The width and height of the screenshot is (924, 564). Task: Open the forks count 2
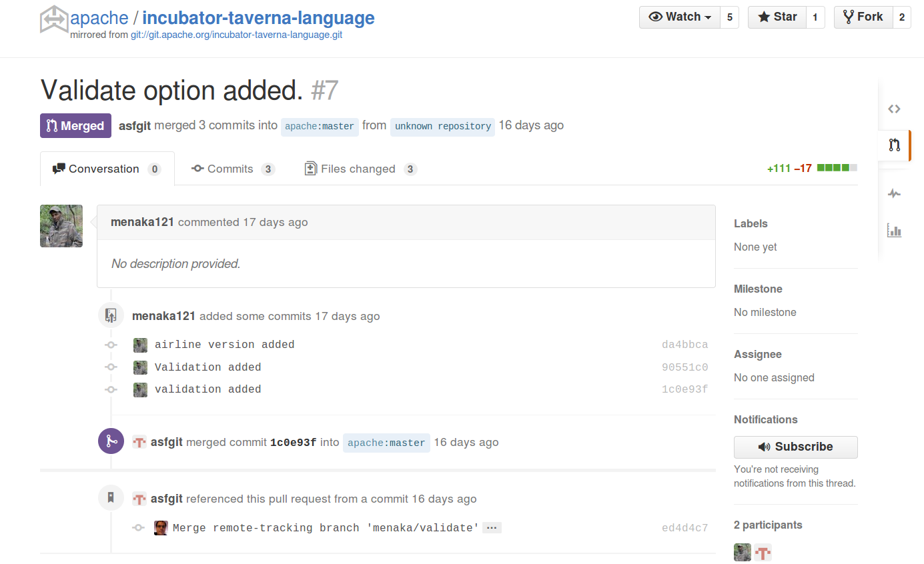901,17
